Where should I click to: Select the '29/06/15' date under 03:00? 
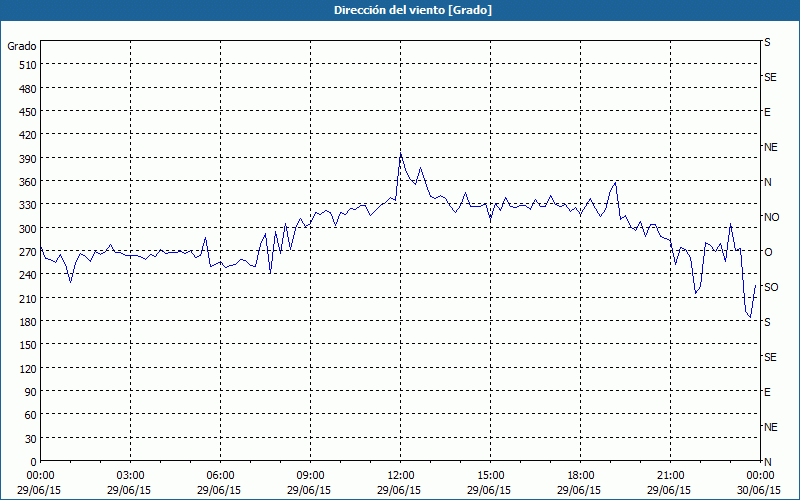tap(129, 490)
